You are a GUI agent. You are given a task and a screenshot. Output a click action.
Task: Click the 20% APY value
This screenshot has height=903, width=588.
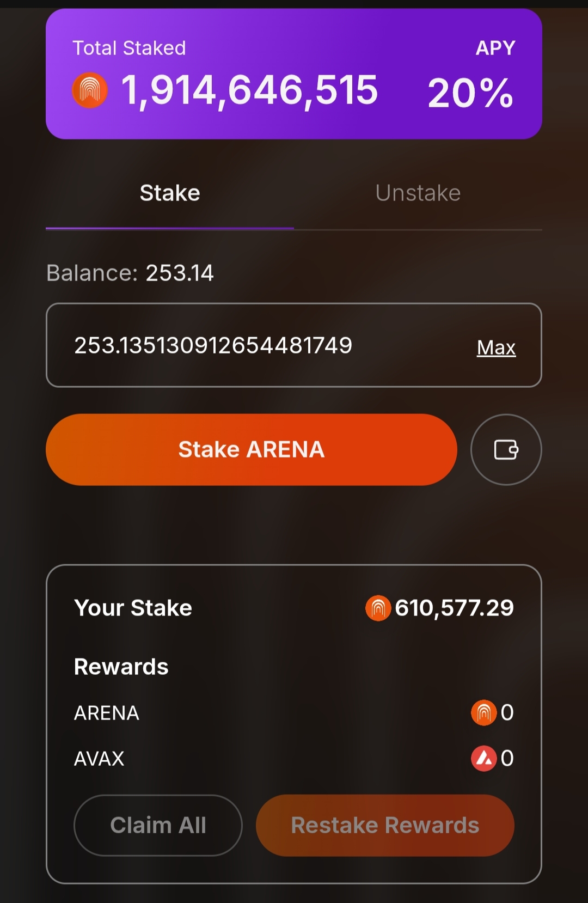(470, 93)
